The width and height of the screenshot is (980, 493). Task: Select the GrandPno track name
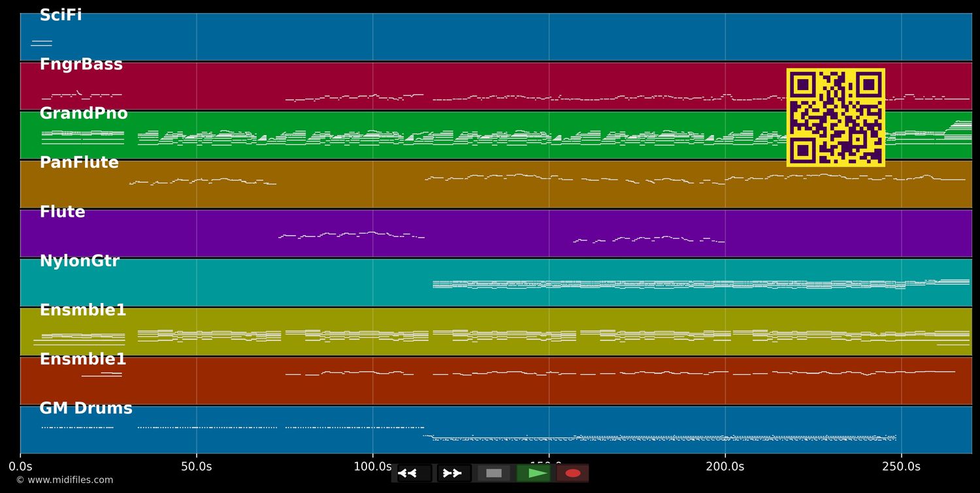(x=84, y=113)
